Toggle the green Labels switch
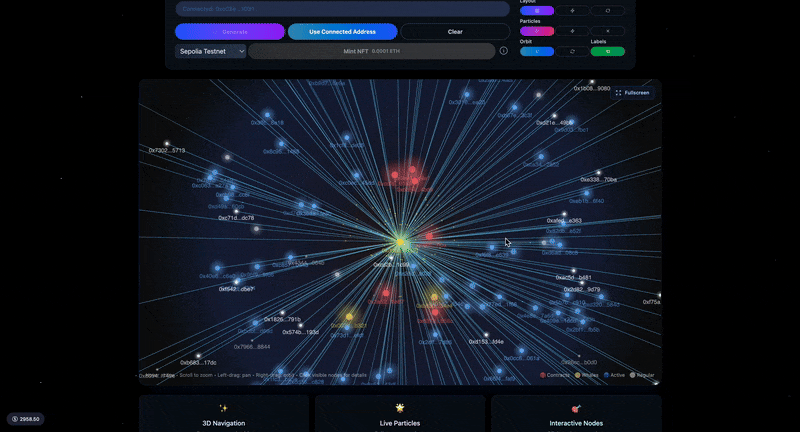 pos(608,52)
